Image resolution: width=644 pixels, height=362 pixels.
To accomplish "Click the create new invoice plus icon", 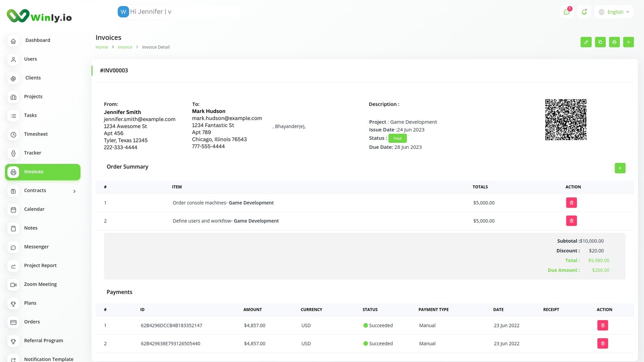I will [x=628, y=42].
